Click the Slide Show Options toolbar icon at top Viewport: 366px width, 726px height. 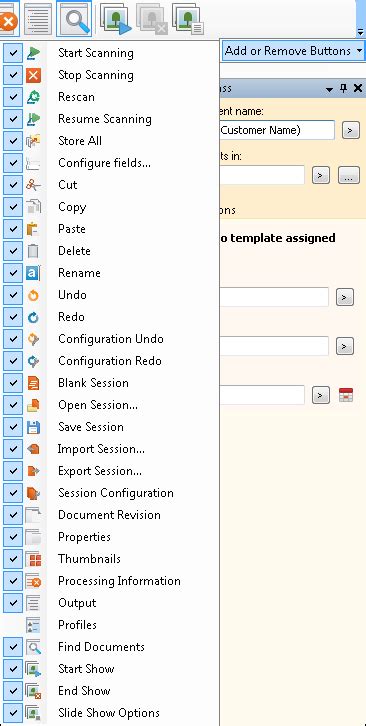188,19
